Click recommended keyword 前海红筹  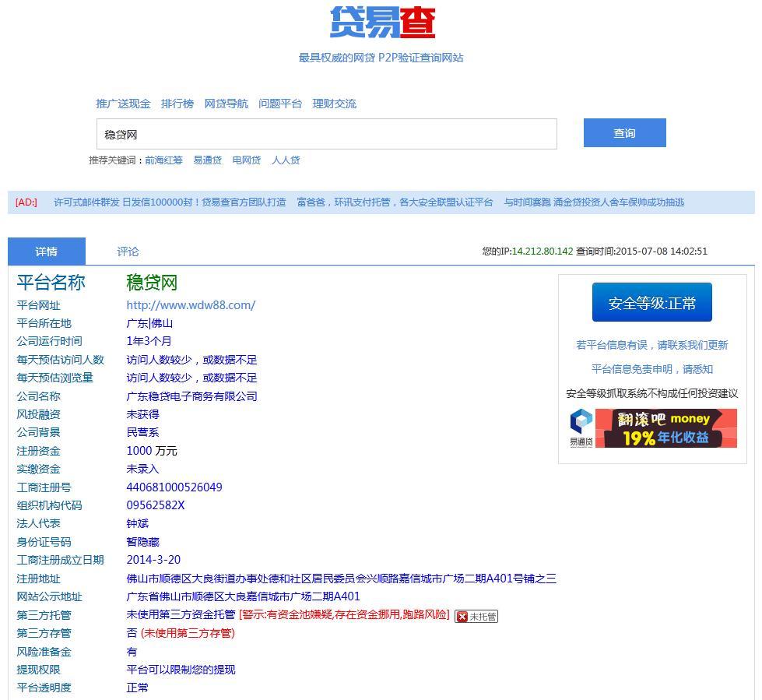pos(163,160)
